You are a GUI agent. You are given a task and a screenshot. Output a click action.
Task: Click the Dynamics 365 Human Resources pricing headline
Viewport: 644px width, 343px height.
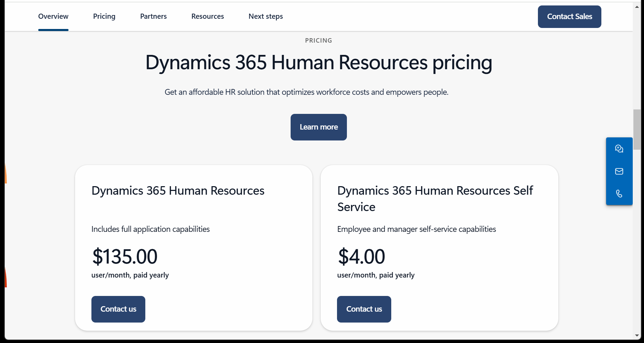[x=318, y=63]
